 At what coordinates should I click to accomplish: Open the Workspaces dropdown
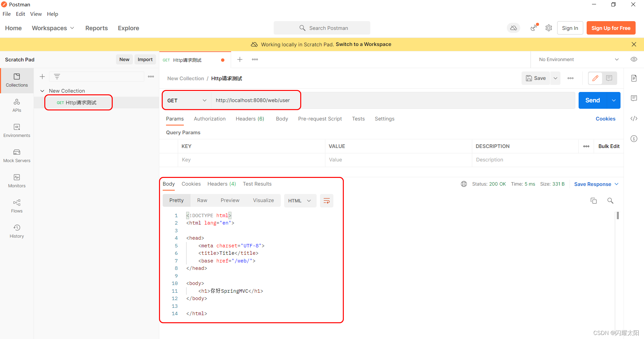click(x=53, y=28)
